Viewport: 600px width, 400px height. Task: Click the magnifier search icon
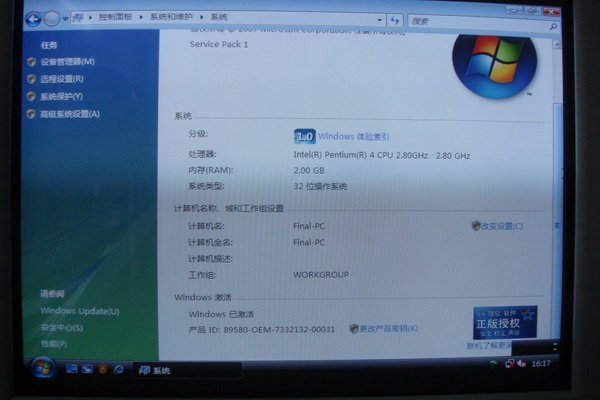click(x=553, y=26)
